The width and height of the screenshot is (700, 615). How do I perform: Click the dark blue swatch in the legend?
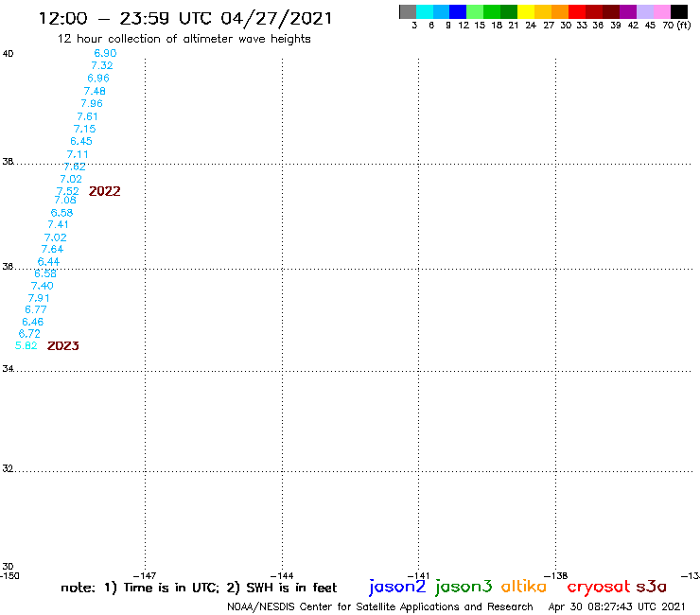(x=459, y=12)
